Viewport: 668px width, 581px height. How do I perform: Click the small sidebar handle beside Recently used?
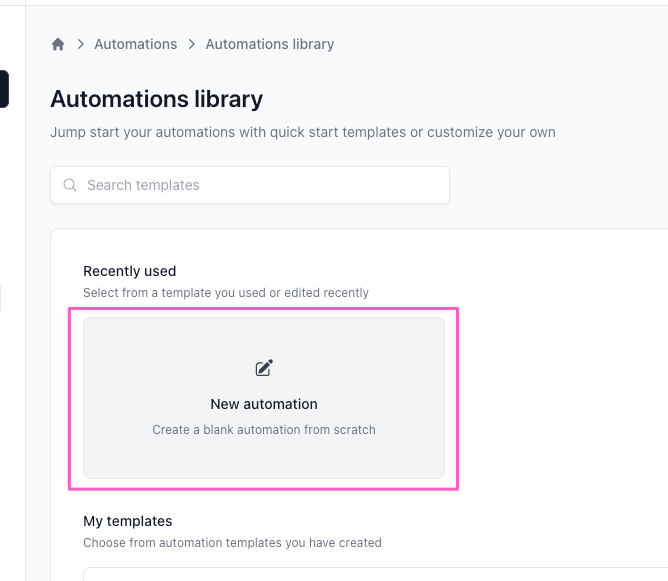coord(1,297)
